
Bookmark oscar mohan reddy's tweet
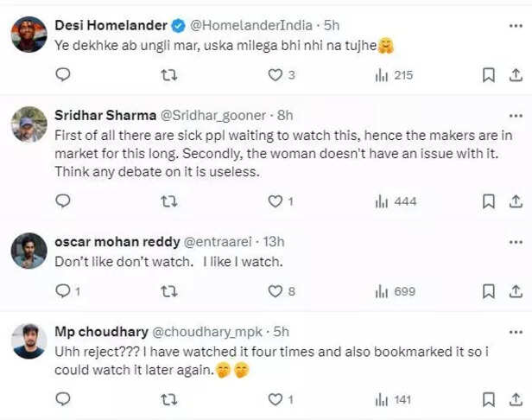[x=488, y=291]
